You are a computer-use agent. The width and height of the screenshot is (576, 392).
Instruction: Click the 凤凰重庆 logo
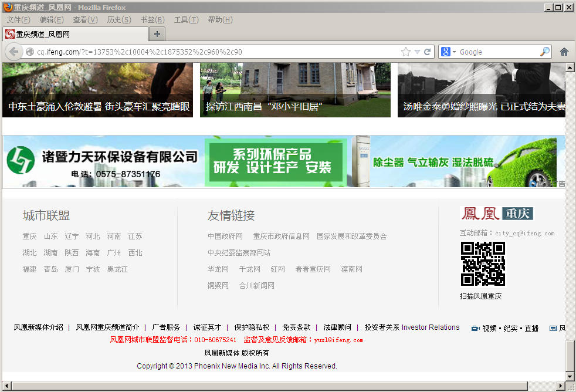(x=496, y=214)
